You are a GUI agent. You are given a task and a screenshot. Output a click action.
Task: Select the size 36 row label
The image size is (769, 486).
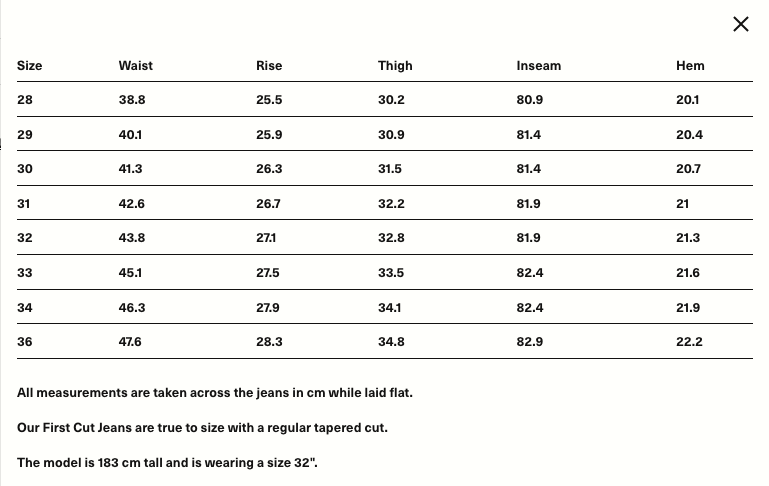click(25, 342)
